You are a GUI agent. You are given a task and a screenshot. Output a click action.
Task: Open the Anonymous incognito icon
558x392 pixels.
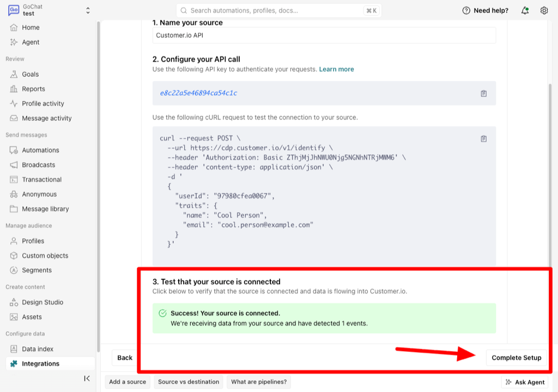[x=14, y=194]
